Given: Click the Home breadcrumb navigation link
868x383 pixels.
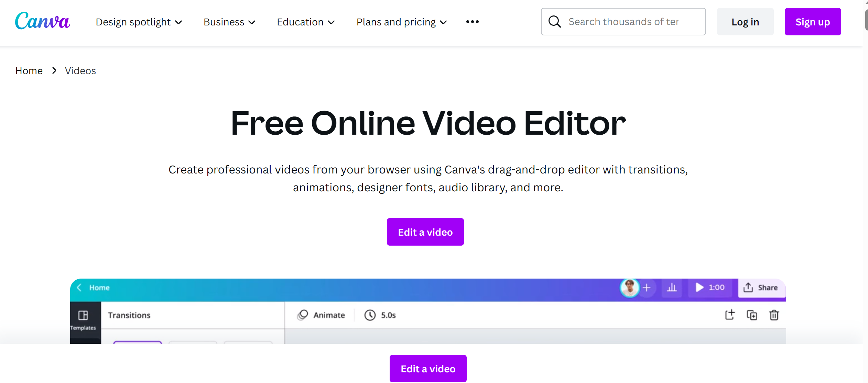Looking at the screenshot, I should [29, 70].
